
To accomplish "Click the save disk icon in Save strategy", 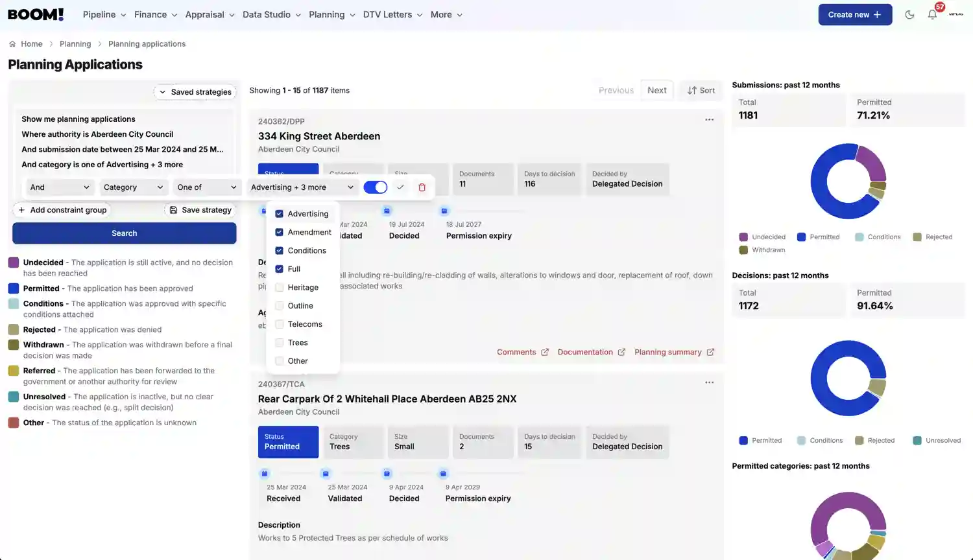I will [x=173, y=210].
